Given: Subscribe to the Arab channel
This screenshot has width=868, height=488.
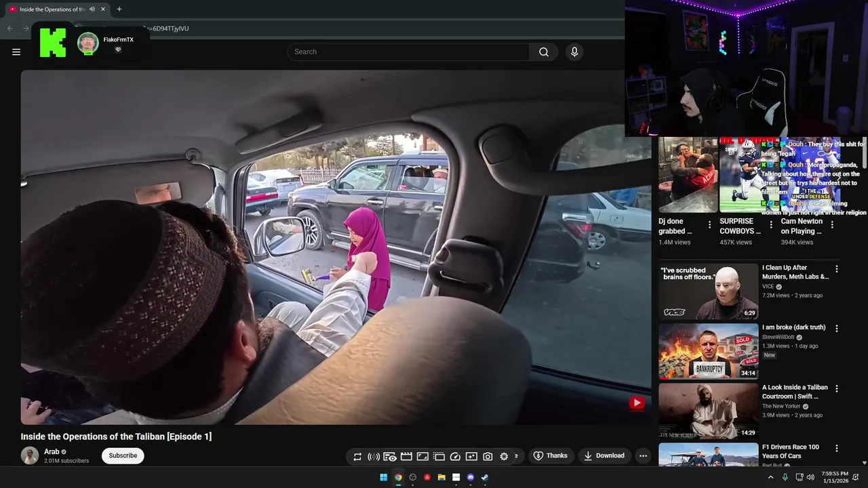Looking at the screenshot, I should pos(123,456).
